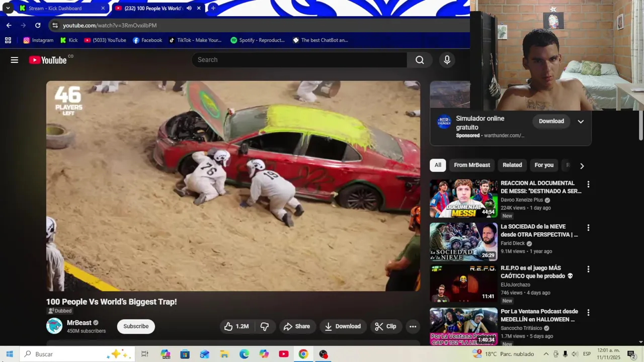Image resolution: width=644 pixels, height=362 pixels.
Task: Switch to Chrome on taskbar
Action: pyautogui.click(x=303, y=354)
